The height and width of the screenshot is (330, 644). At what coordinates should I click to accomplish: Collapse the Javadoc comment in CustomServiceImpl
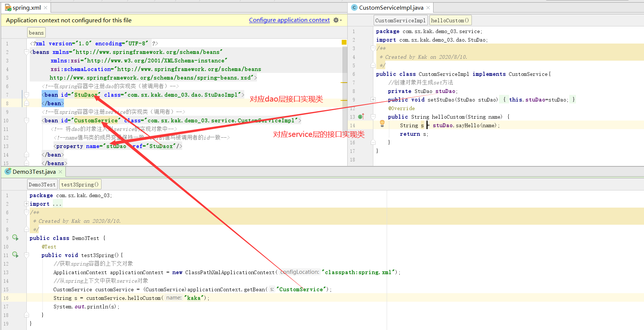(373, 48)
